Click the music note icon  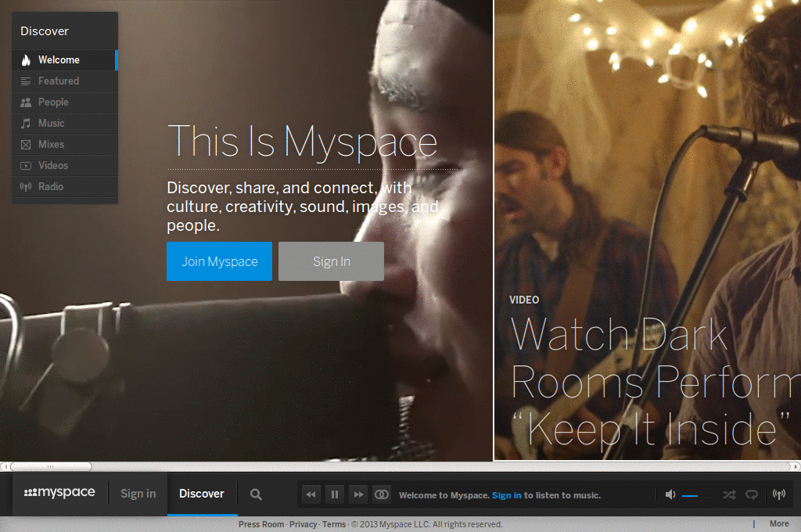pos(26,123)
